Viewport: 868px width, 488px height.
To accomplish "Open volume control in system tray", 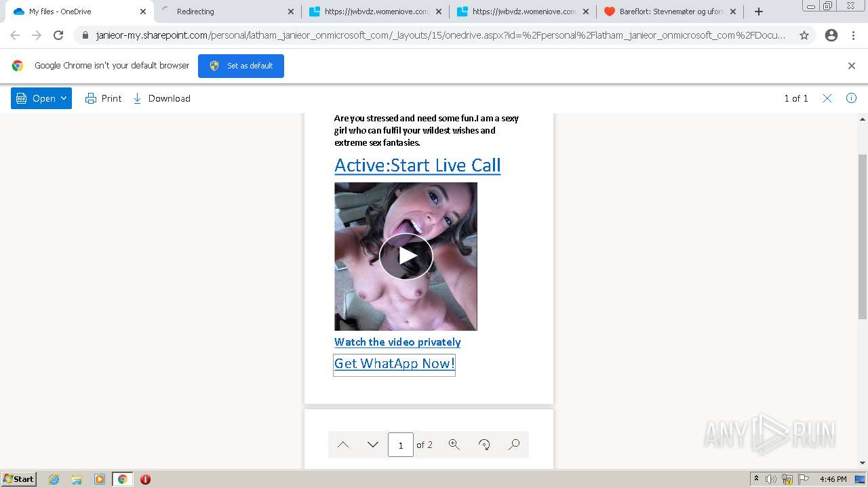I will coord(771,479).
